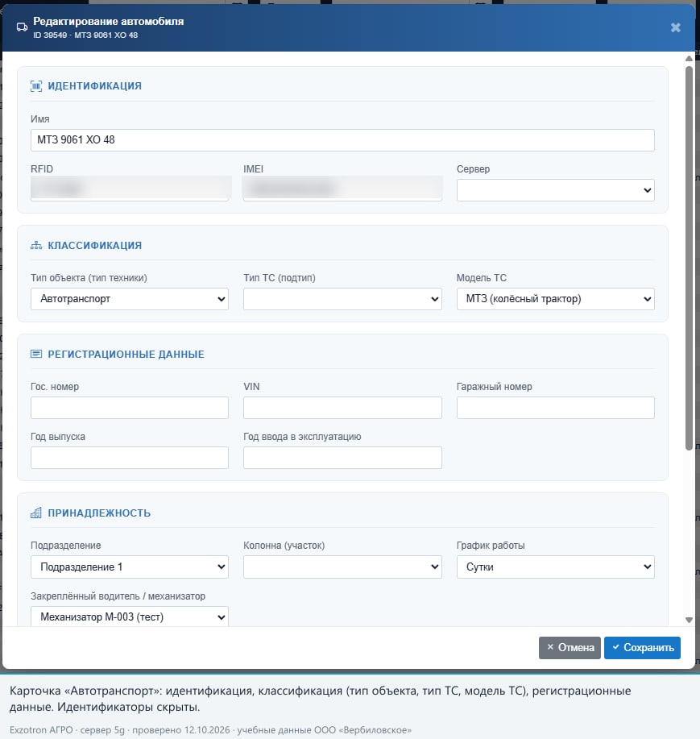The image size is (700, 739).
Task: Click the Редактирование автомобиля title
Action: (109, 21)
